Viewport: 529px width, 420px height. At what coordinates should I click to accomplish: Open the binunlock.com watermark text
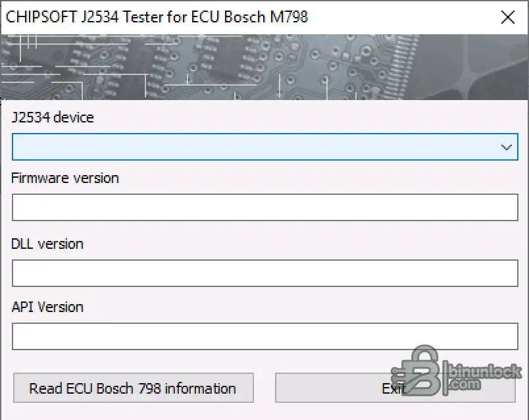(x=484, y=377)
